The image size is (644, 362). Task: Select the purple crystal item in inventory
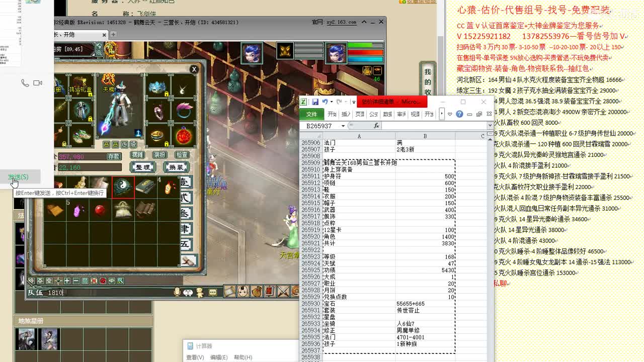click(77, 210)
